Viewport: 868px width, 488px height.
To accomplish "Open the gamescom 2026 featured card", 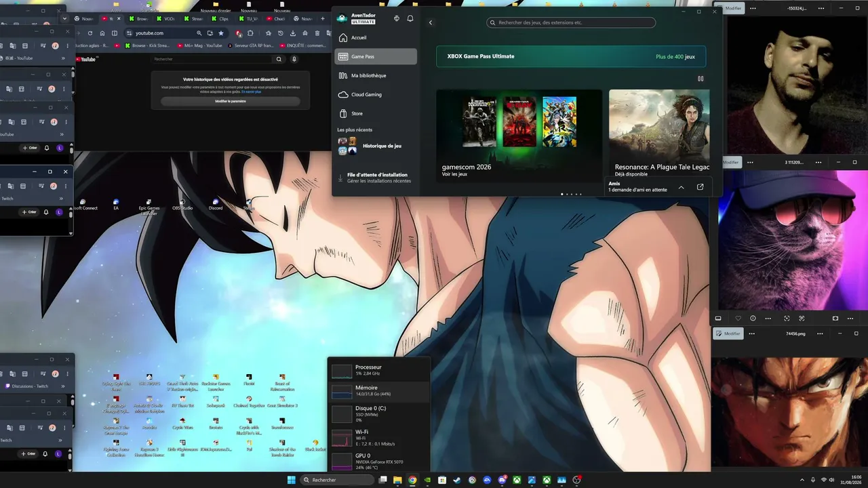I will (519, 136).
